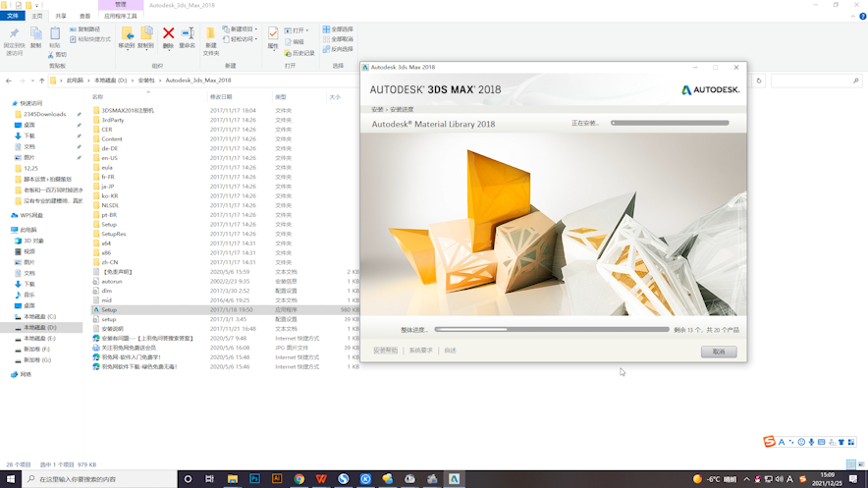
Task: Click refresh button beside address bar
Action: [759, 81]
